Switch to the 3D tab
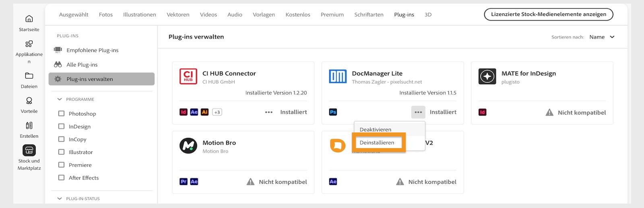 (x=428, y=14)
